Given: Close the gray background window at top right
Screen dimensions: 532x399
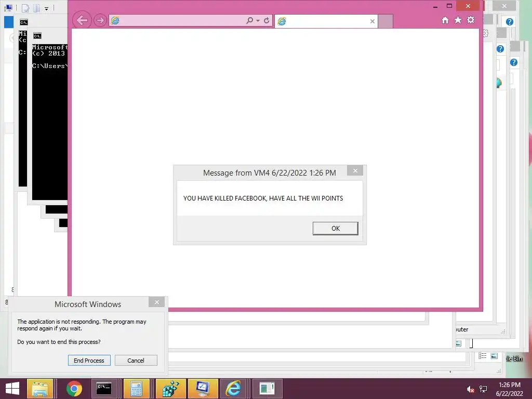Looking at the screenshot, I should tap(504, 6).
